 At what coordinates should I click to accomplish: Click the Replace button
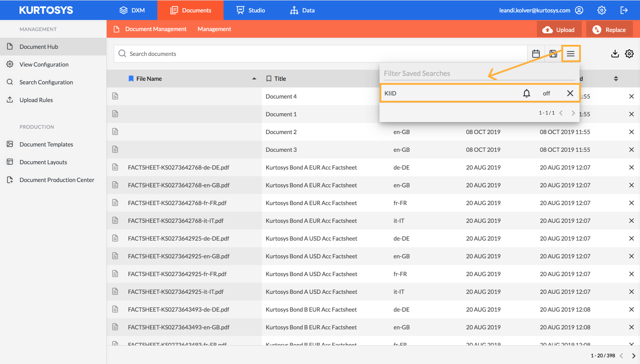click(x=609, y=30)
